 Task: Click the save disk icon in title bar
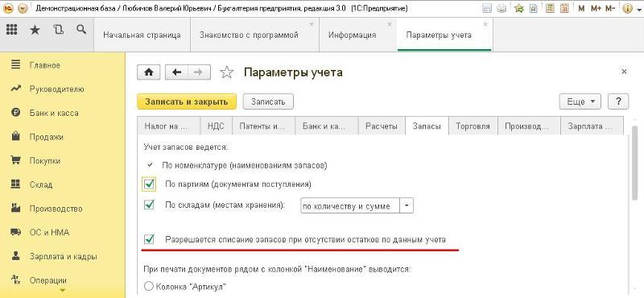[487, 8]
